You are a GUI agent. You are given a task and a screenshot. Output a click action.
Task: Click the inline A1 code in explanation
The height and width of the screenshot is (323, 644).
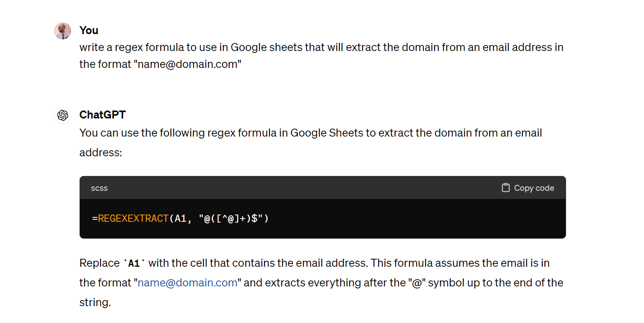coord(134,264)
